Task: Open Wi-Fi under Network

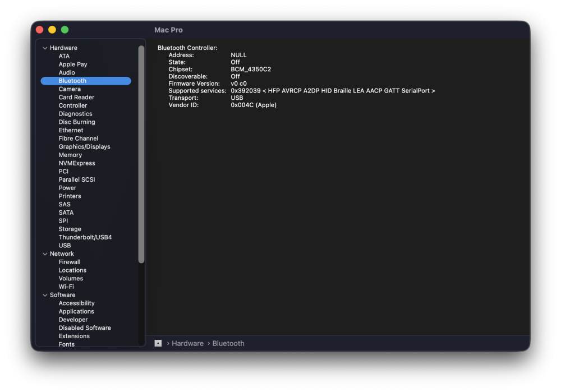Action: pos(66,287)
